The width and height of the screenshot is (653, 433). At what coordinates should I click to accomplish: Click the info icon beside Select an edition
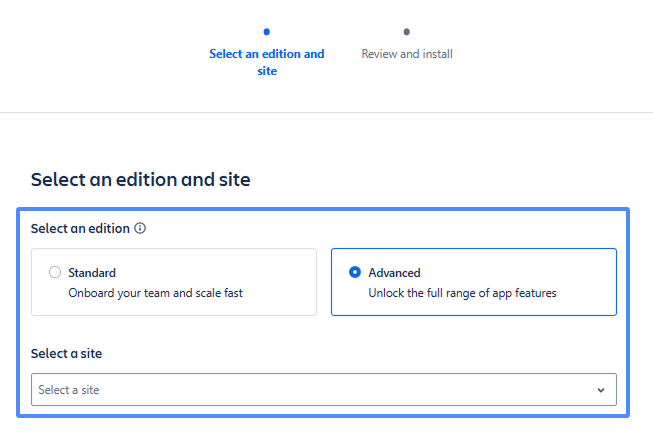[x=140, y=228]
